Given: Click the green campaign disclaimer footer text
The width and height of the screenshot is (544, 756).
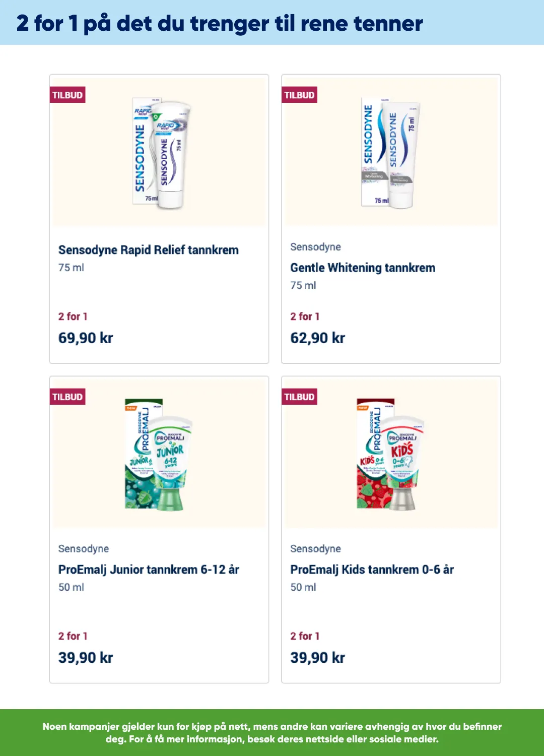Looking at the screenshot, I should (x=272, y=733).
